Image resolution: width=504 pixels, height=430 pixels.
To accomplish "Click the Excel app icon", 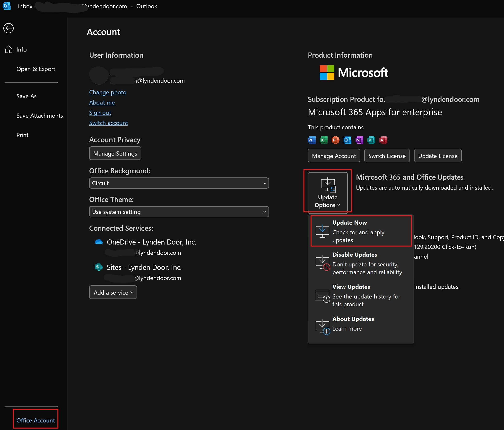I will pos(323,140).
